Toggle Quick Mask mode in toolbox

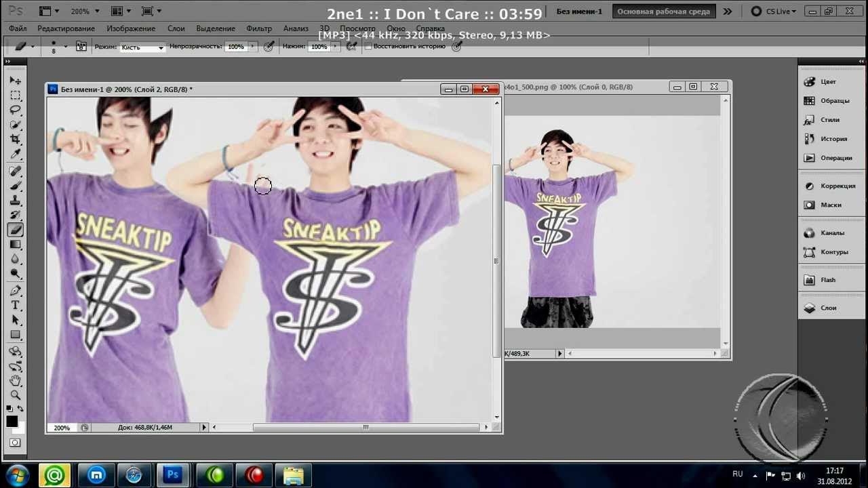pos(15,443)
